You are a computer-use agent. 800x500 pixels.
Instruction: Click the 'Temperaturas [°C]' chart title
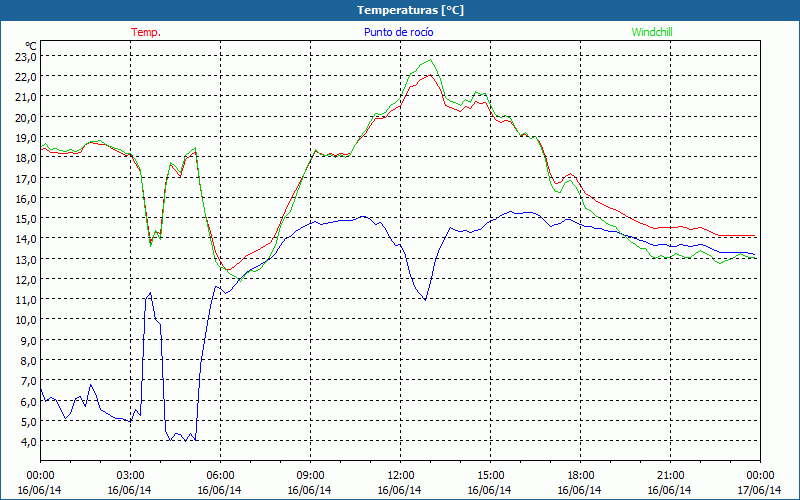[x=410, y=10]
